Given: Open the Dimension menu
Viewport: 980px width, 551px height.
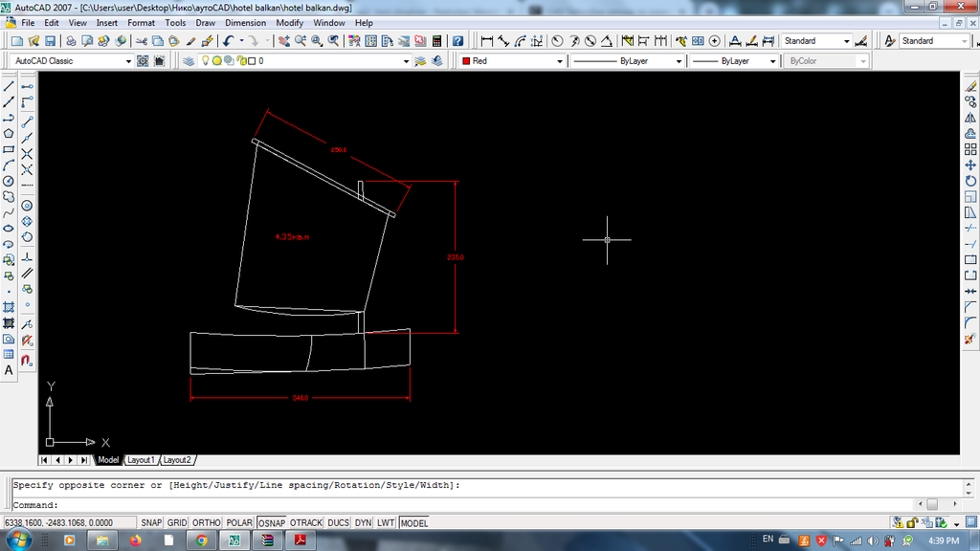Looking at the screenshot, I should click(x=245, y=23).
